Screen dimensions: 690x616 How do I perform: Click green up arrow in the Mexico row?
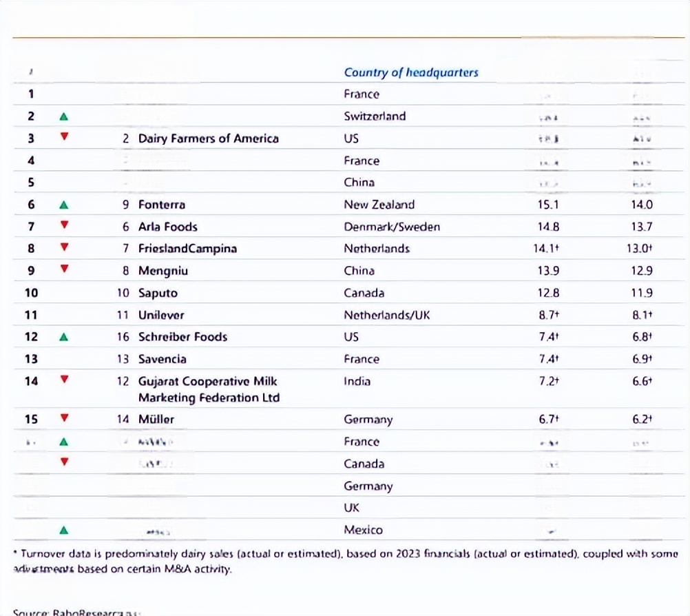pyautogui.click(x=64, y=530)
